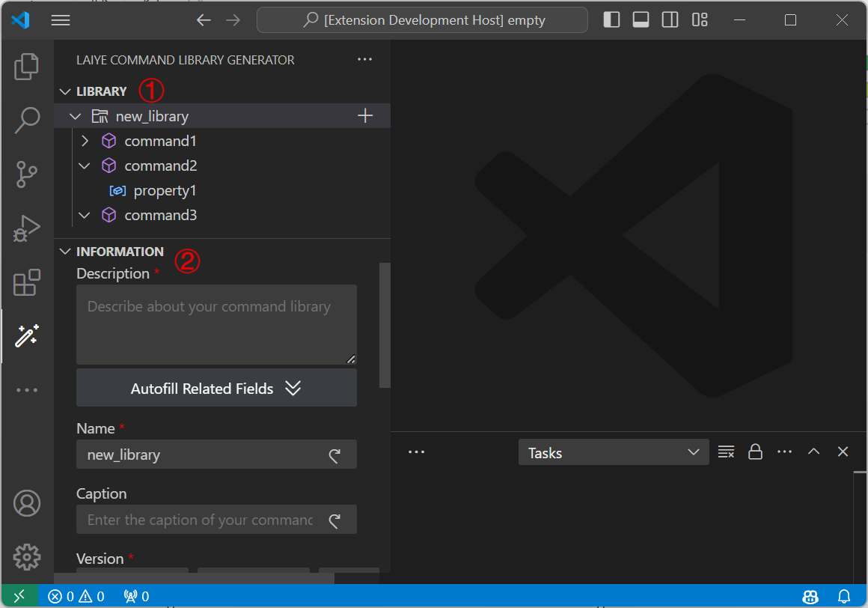The image size is (868, 608).
Task: Click the Caption input field
Action: pos(216,520)
